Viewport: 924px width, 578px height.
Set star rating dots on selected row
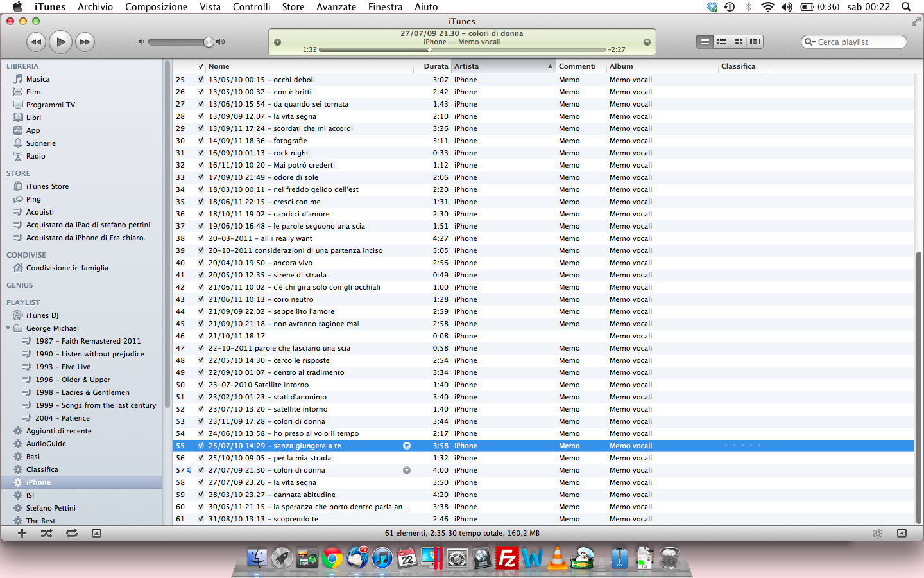pyautogui.click(x=742, y=446)
